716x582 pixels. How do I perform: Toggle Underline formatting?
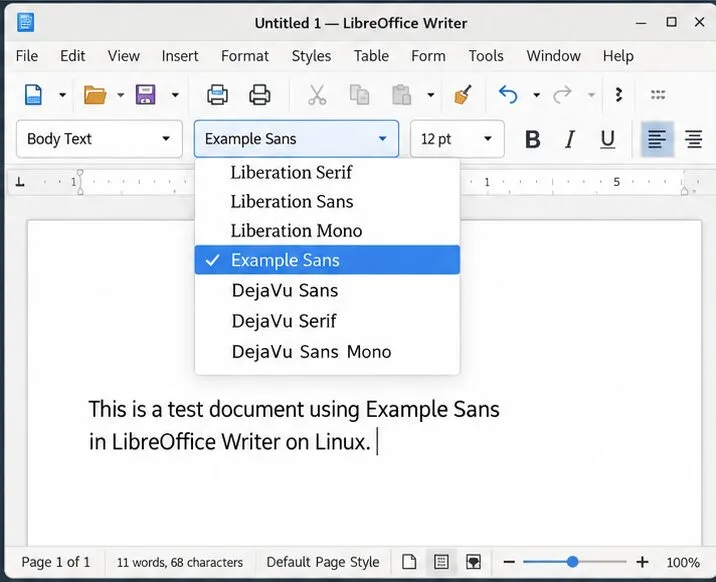(x=607, y=139)
